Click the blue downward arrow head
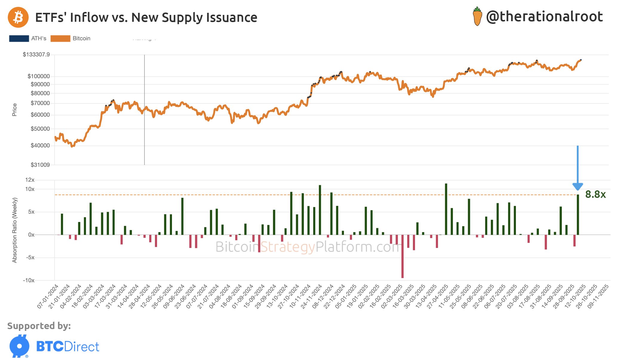Screen dimensions: 621x364 coord(578,186)
